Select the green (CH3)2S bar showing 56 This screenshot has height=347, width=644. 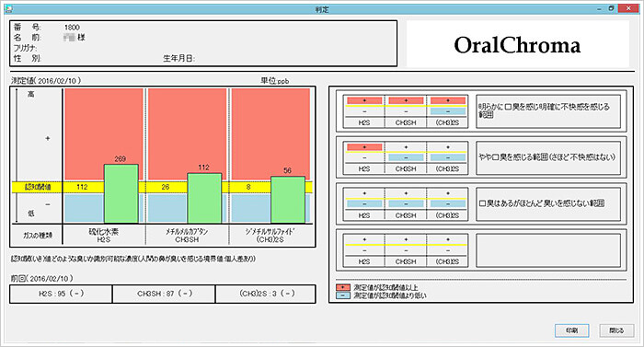[x=288, y=200]
